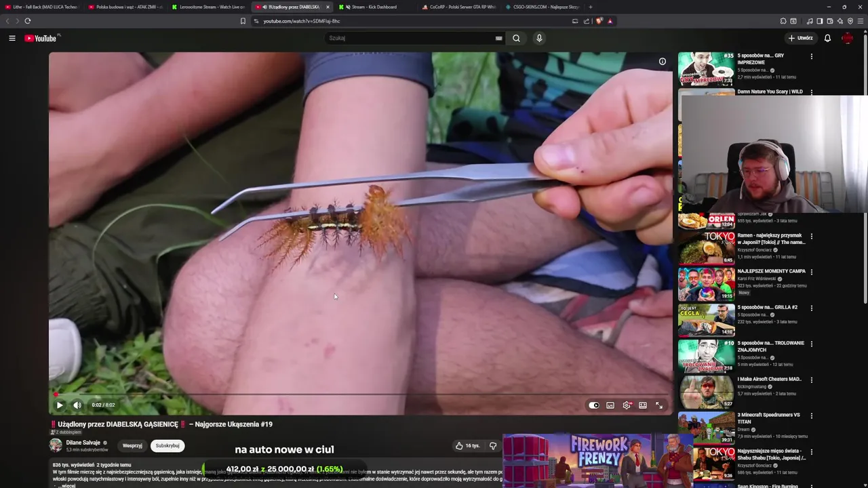Switch to theater mode
Image resolution: width=868 pixels, height=488 pixels.
tap(643, 405)
